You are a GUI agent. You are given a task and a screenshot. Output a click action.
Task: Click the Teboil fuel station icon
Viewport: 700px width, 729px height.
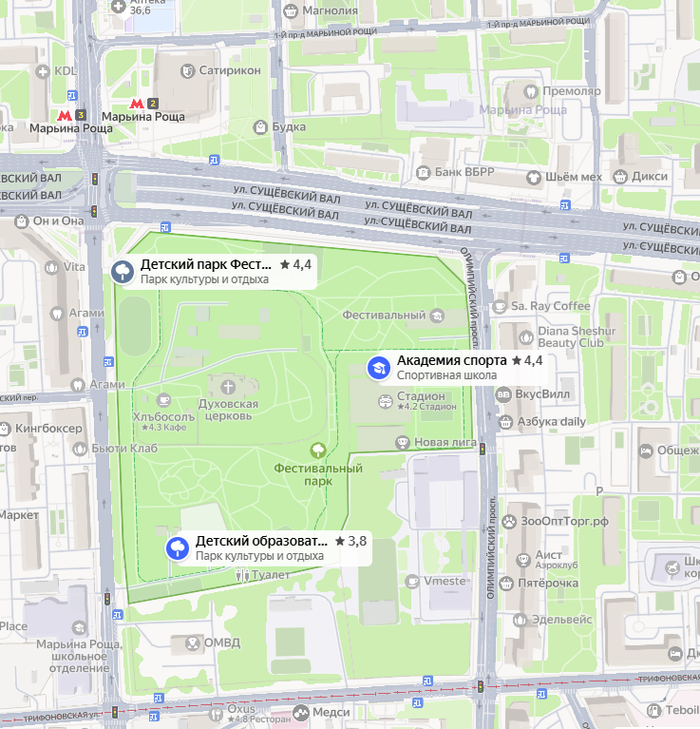pyautogui.click(x=653, y=710)
